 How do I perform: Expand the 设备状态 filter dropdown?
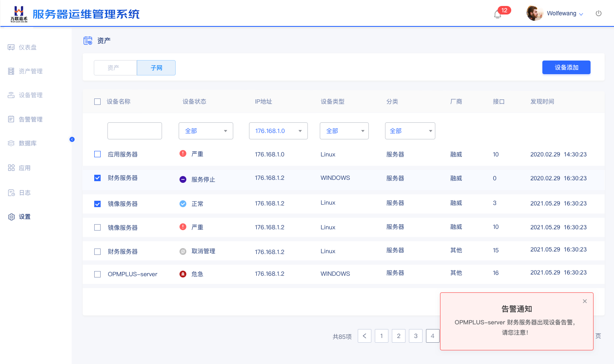206,131
